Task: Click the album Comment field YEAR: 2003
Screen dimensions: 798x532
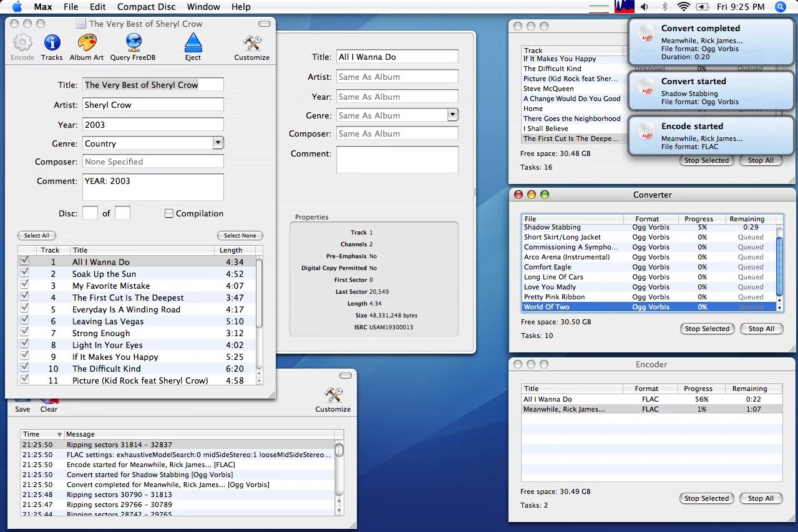Action: (x=153, y=186)
